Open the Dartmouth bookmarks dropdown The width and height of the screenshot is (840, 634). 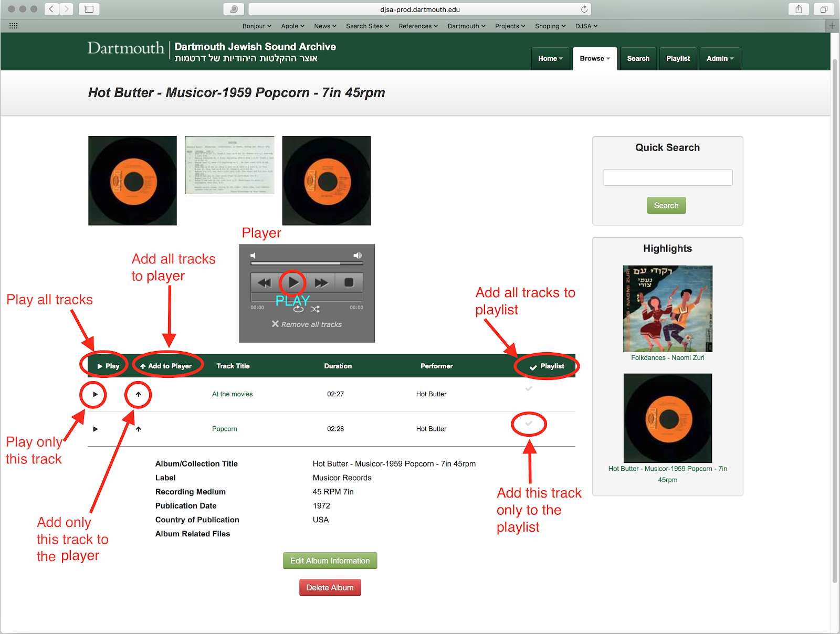point(466,26)
